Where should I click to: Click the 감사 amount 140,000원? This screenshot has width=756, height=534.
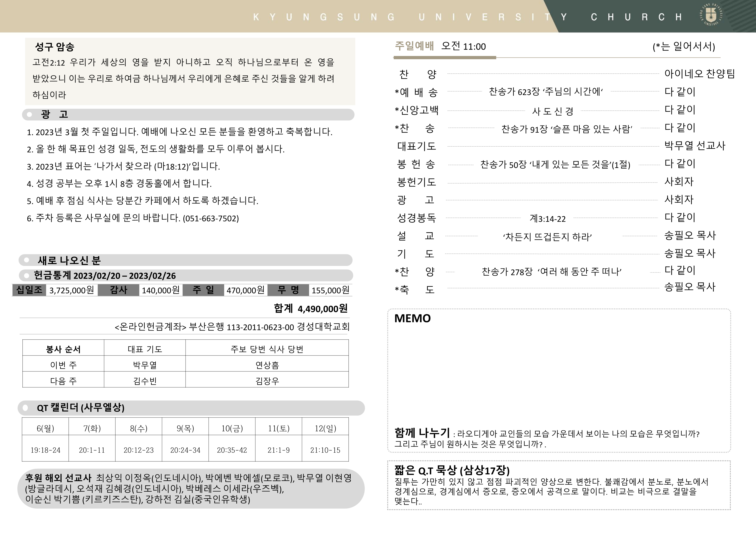pyautogui.click(x=161, y=290)
